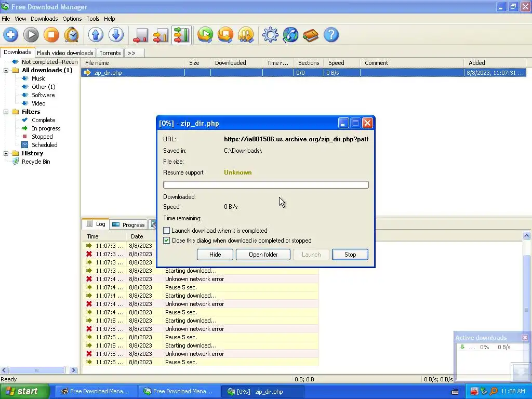
Task: Select the Stopped filter
Action: 42,137
